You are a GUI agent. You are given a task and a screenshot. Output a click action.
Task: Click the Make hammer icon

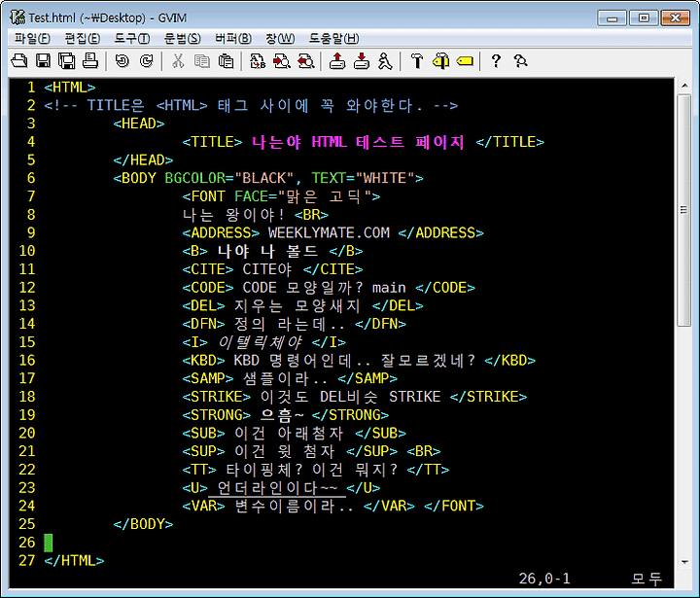click(x=417, y=60)
